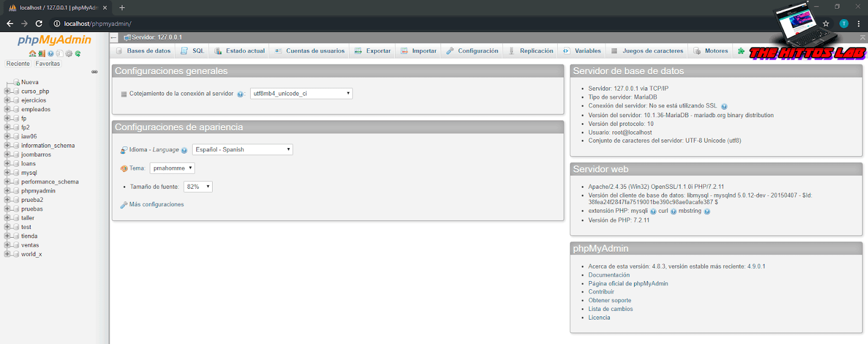Screen dimensions: 868x344
Task: Open phpMyAdmin documentation question mark icon in sidebar
Action: click(51, 54)
